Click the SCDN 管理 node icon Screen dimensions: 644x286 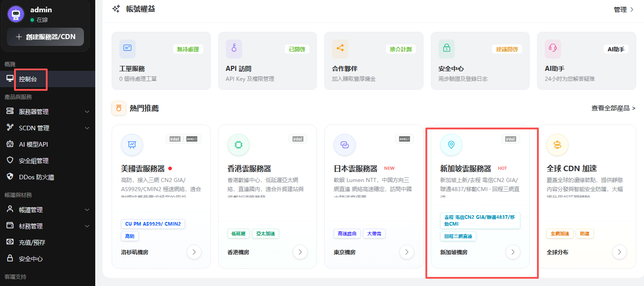[x=10, y=128]
